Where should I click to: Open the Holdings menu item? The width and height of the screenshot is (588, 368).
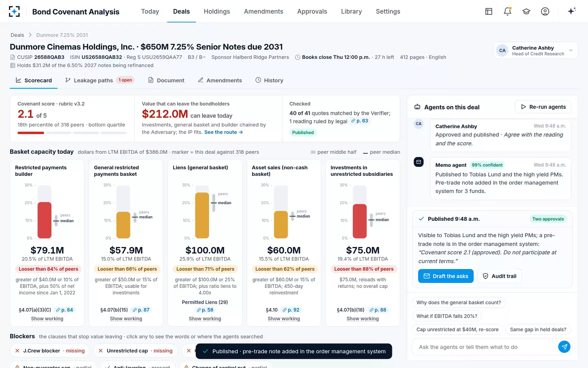217,11
